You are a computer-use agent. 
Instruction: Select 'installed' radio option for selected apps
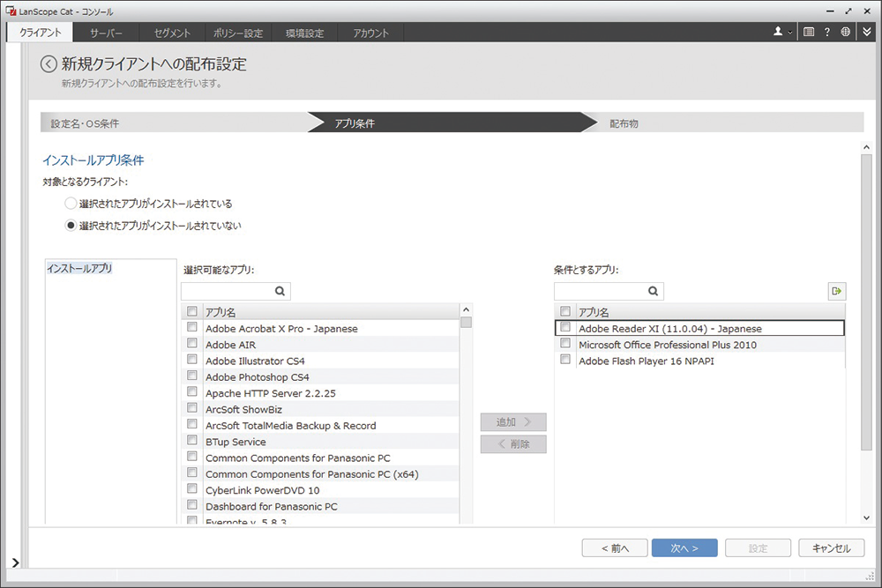tap(71, 204)
